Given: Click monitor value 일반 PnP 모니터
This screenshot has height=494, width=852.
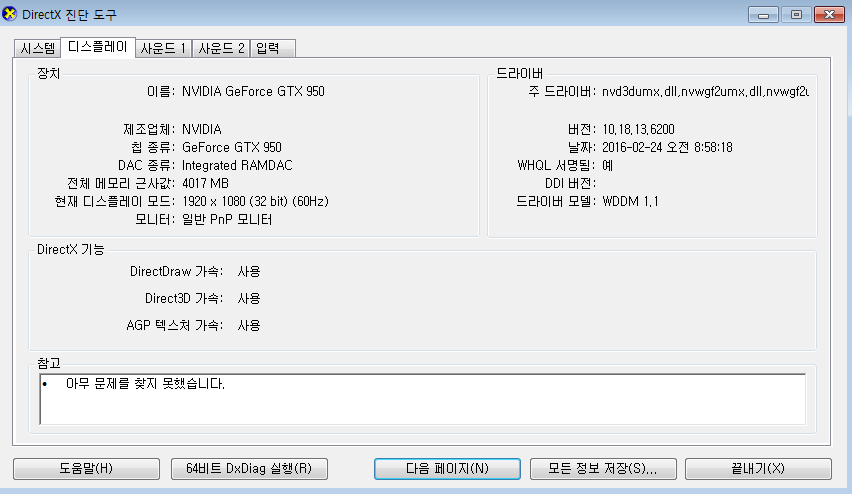Looking at the screenshot, I should (227, 220).
